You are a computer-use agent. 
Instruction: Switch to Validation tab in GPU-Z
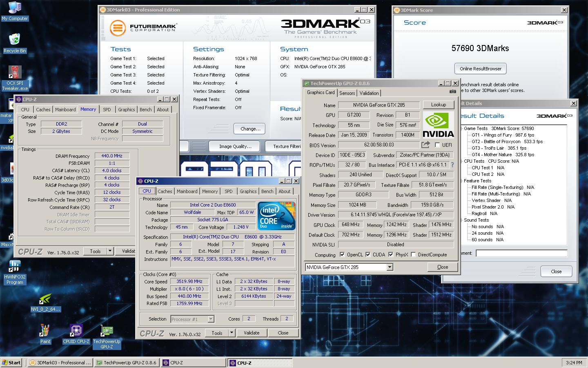[369, 93]
